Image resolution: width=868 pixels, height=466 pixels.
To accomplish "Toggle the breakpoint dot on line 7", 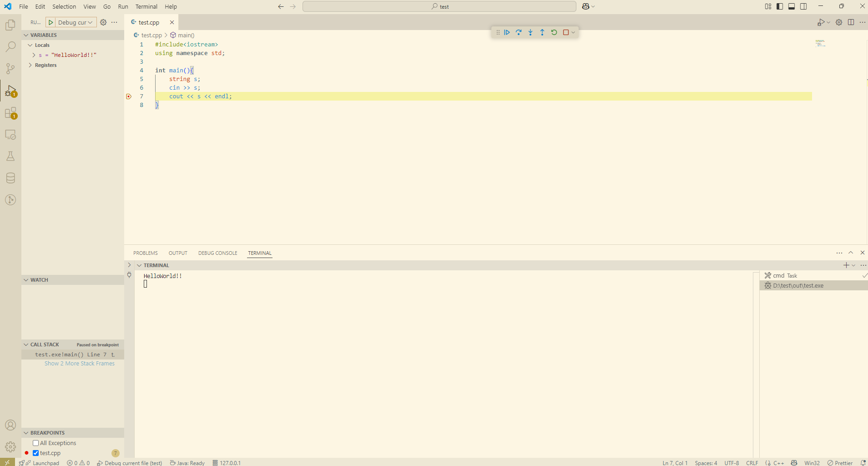I will click(129, 96).
